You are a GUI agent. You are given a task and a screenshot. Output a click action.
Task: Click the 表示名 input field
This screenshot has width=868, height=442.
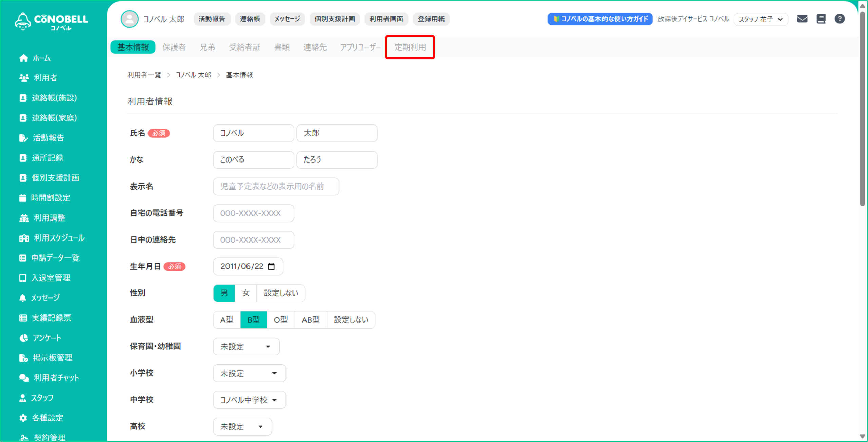[x=276, y=186]
